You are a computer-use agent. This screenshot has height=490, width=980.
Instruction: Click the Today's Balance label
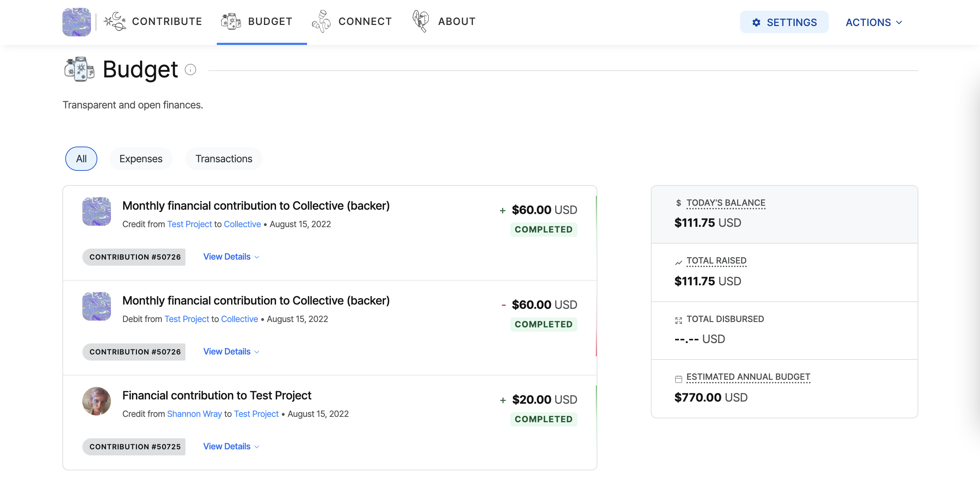click(x=725, y=203)
